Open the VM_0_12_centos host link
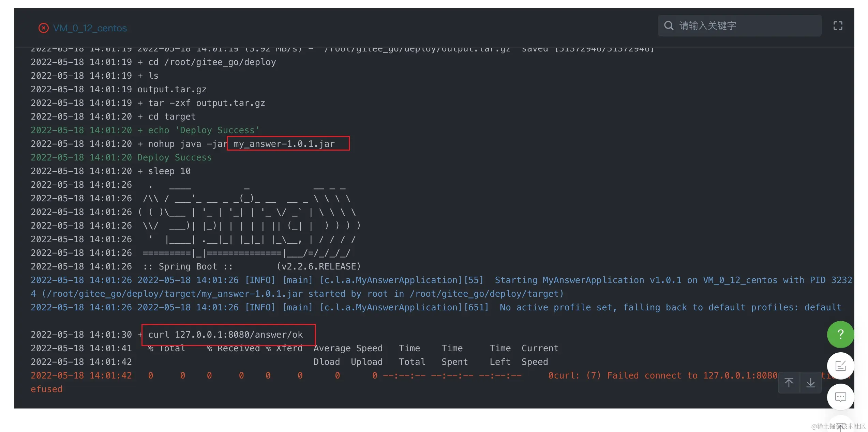The image size is (868, 432). [x=90, y=28]
